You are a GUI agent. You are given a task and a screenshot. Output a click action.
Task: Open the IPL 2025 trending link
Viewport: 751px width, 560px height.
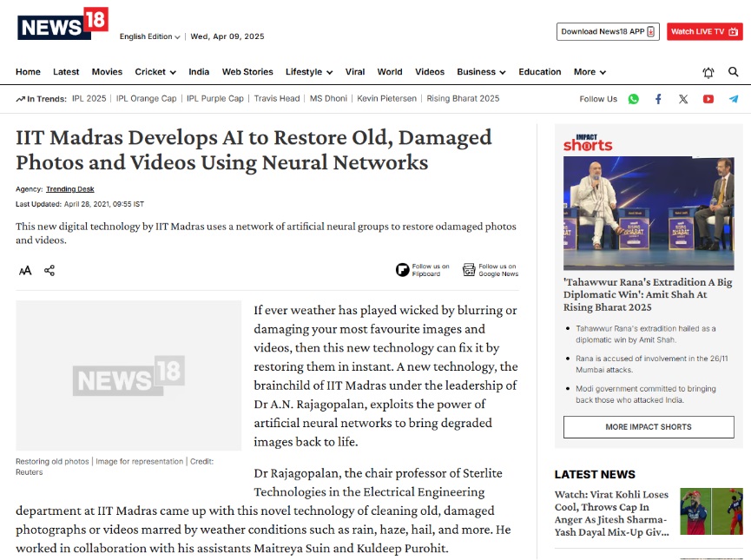coord(89,99)
